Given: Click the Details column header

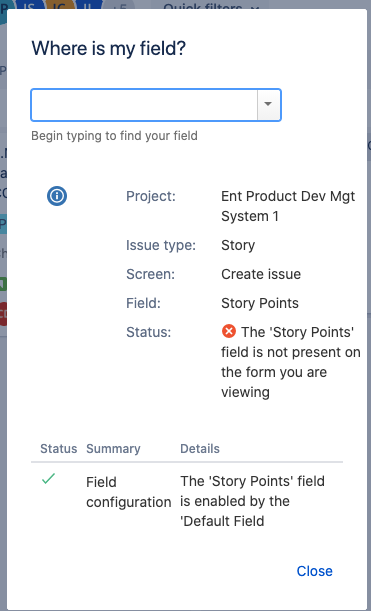Looking at the screenshot, I should point(200,449).
